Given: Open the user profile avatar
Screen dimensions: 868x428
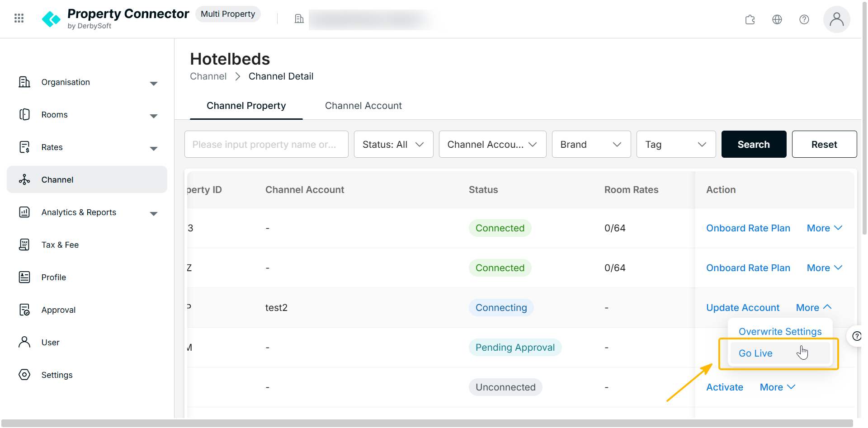Looking at the screenshot, I should (x=836, y=19).
